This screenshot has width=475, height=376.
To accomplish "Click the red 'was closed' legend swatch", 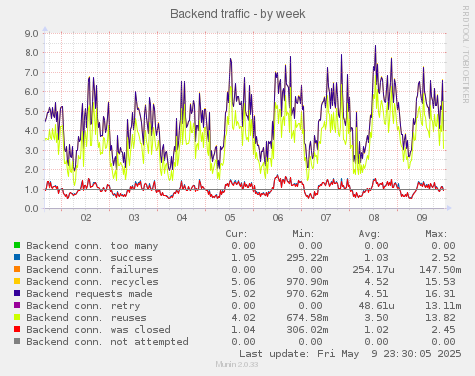I will coord(17,329).
